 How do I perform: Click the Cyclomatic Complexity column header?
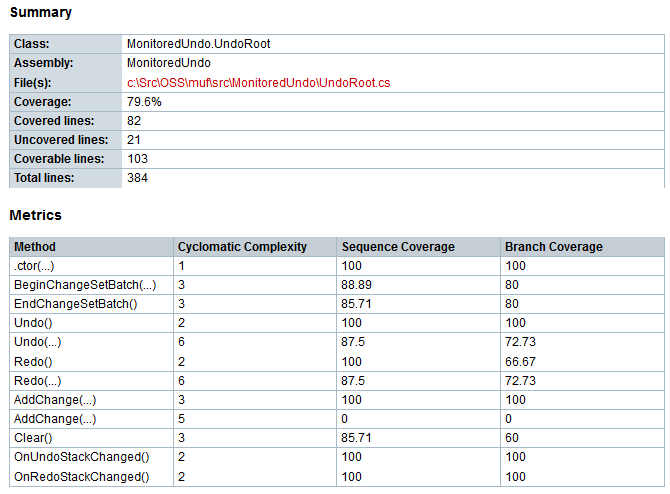[x=242, y=247]
